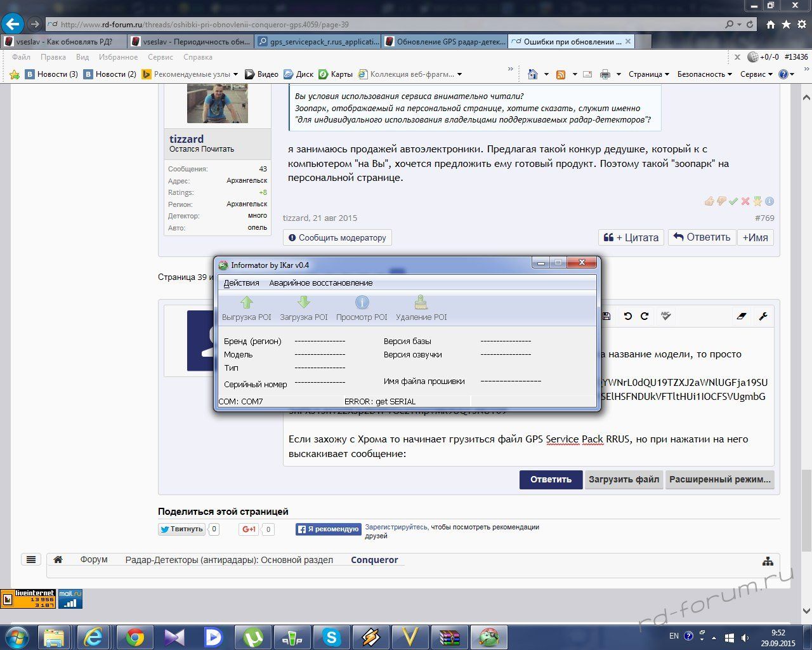
Task: Open the Аварийное восстановление menu
Action: [320, 283]
